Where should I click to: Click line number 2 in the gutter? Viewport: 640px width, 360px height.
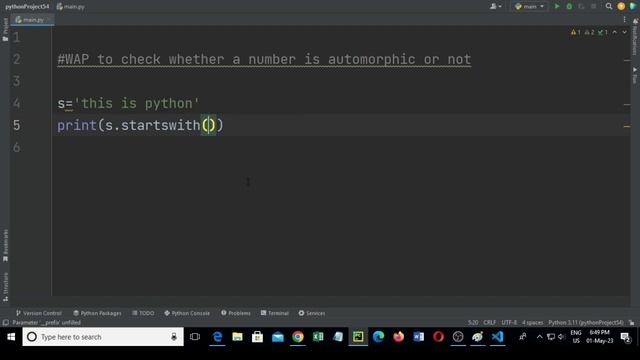coord(16,59)
